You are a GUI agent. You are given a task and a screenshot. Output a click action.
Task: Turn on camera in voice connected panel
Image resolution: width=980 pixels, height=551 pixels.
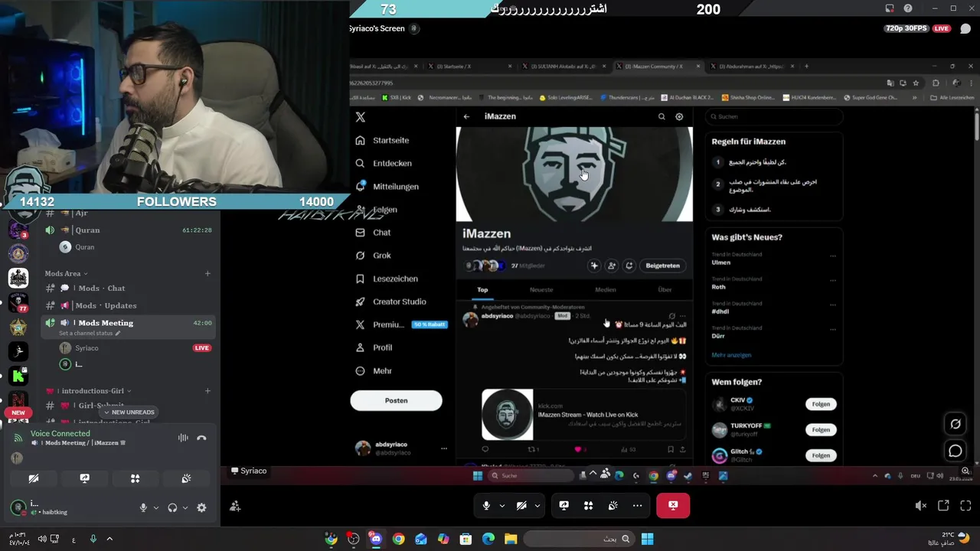34,478
